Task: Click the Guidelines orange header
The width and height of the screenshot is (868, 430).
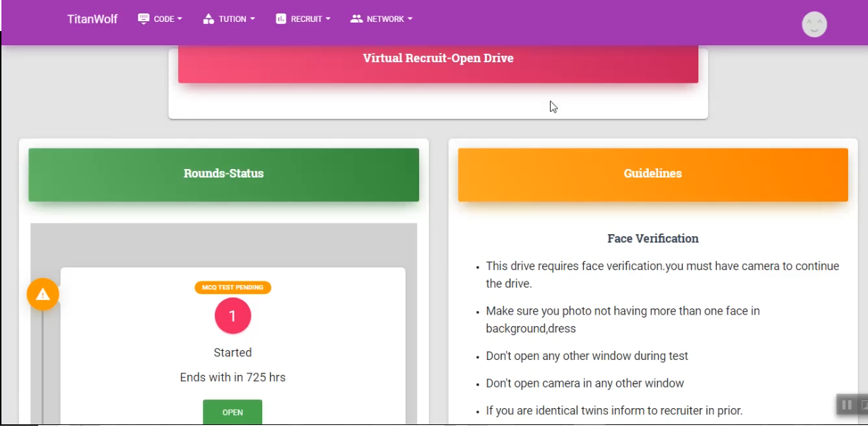Action: click(x=652, y=174)
